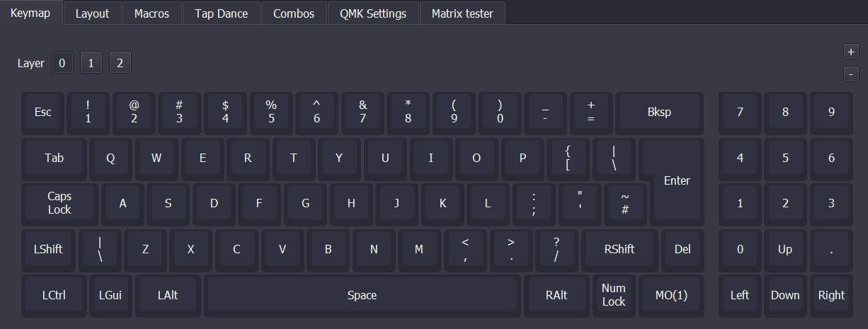Select the Esc key on the keymap
The image size is (868, 329).
point(43,112)
